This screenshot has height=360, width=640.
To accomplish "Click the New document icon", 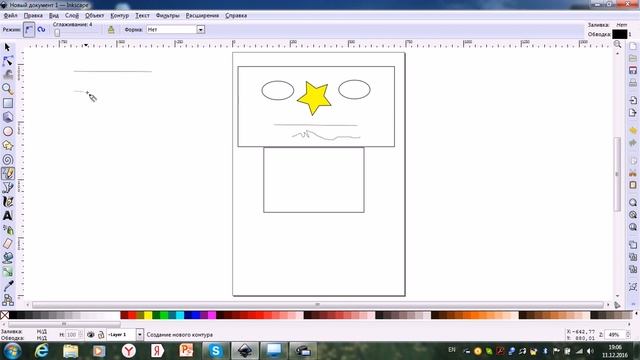I will coord(633,46).
